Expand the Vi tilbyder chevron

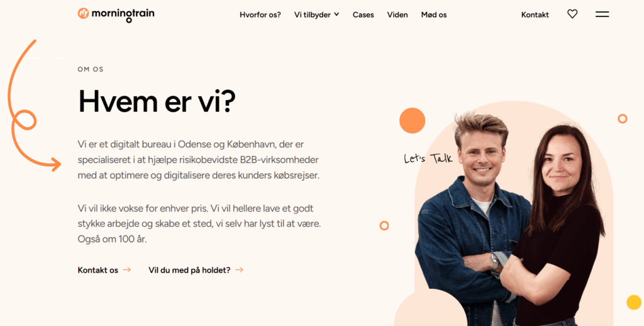[336, 14]
